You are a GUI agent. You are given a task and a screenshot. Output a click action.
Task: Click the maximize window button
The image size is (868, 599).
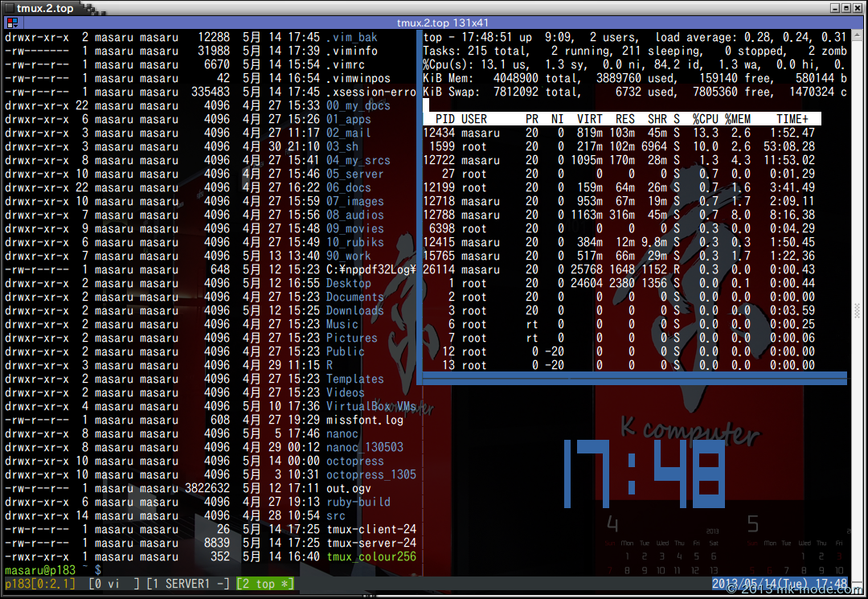tap(846, 8)
